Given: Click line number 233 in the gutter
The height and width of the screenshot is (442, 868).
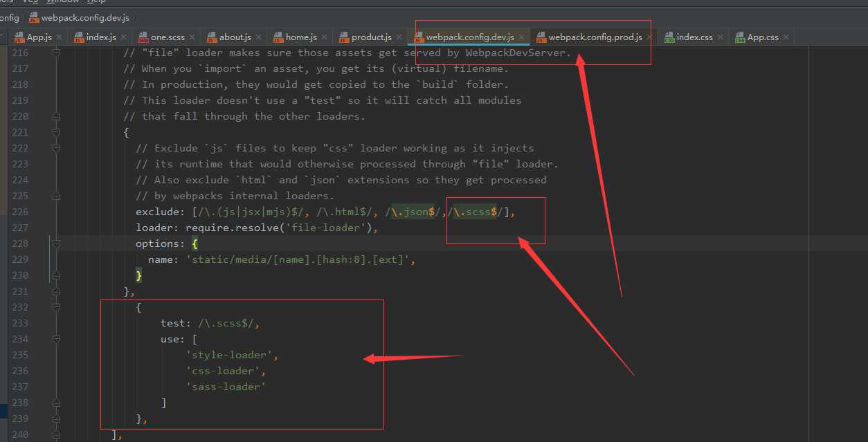Looking at the screenshot, I should (20, 323).
